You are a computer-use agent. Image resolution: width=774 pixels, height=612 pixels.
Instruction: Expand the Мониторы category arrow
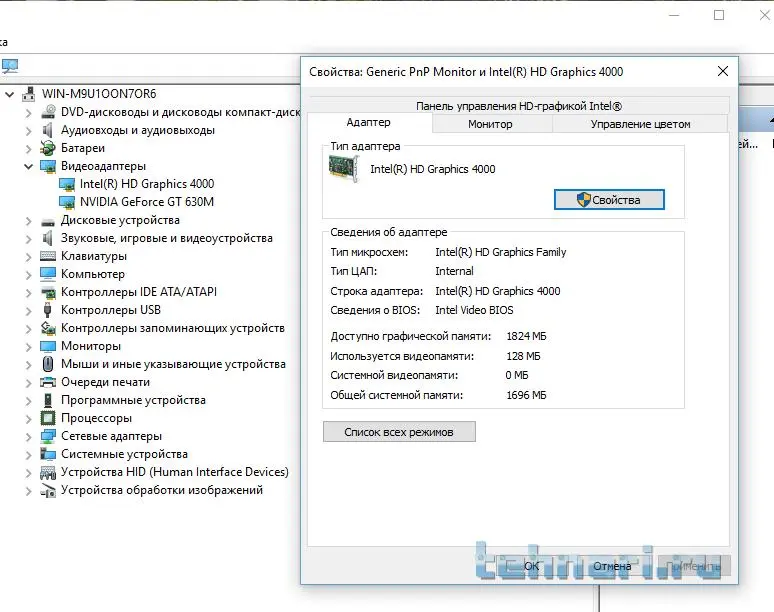pos(29,346)
